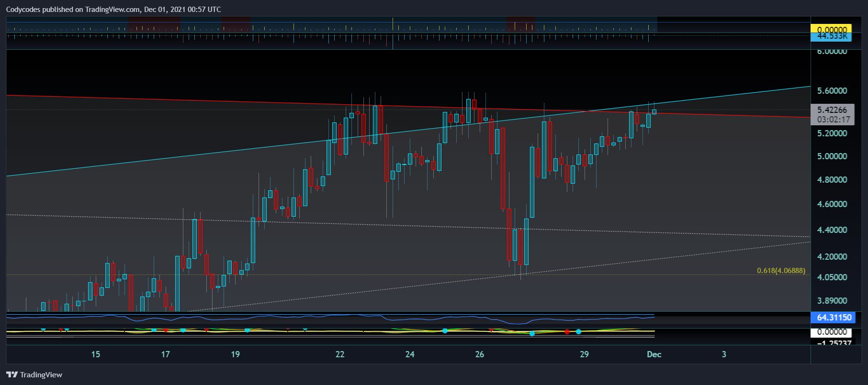Click the 5.60000 price axis label

tap(832, 91)
